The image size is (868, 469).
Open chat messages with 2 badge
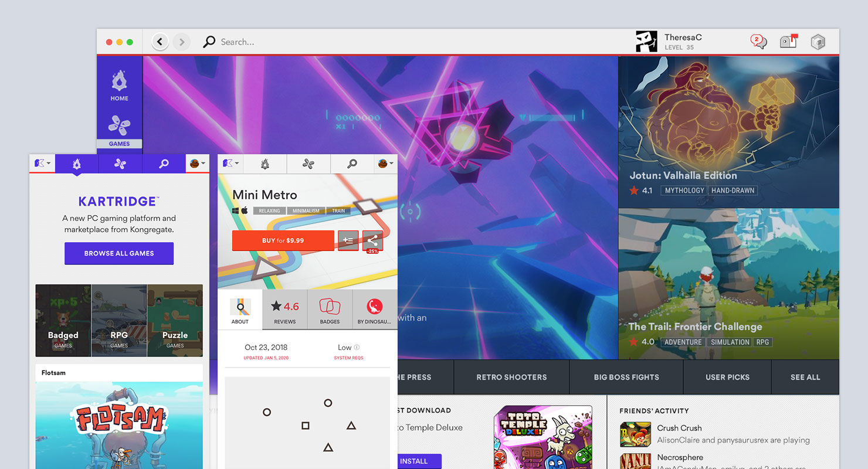758,42
